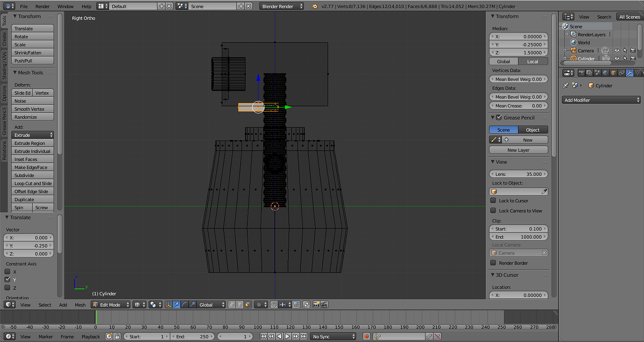644x342 pixels.
Task: Open the Blender Render engine dropdown
Action: (x=282, y=6)
